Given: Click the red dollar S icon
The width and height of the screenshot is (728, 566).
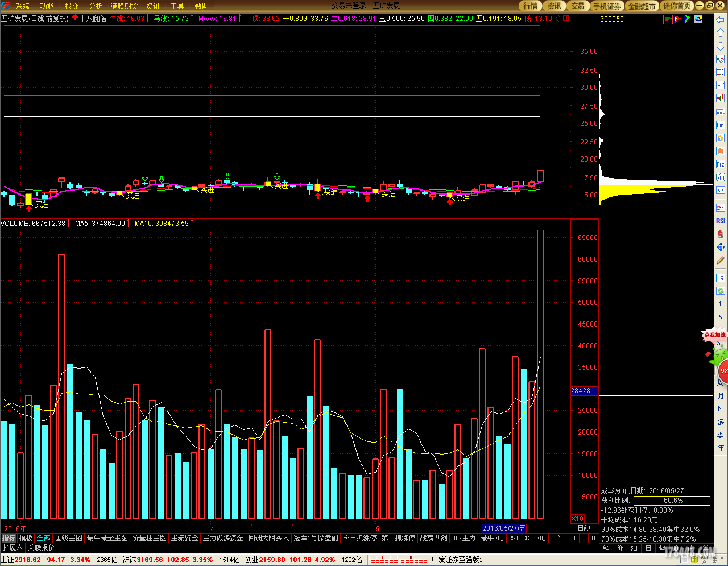Looking at the screenshot, I should tap(721, 234).
